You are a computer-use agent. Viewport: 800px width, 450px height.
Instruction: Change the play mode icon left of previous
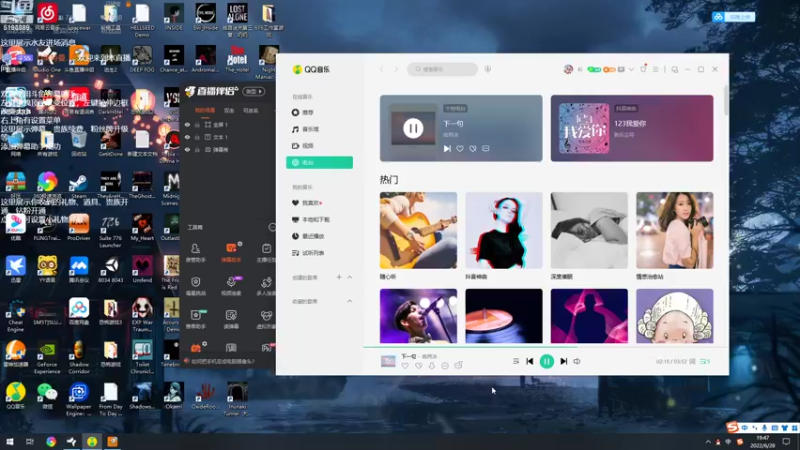pyautogui.click(x=516, y=361)
